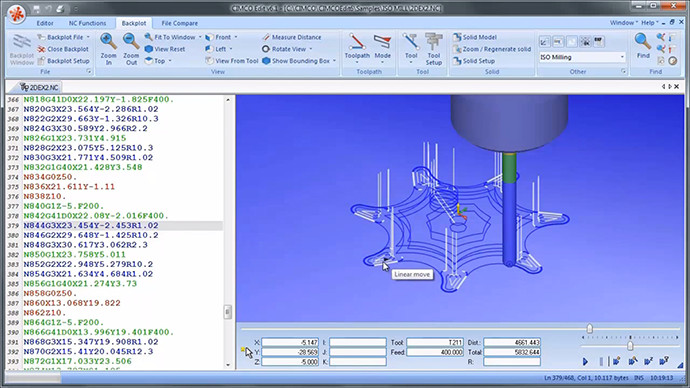
Task: Toggle Measure Distance tool
Action: [292, 37]
